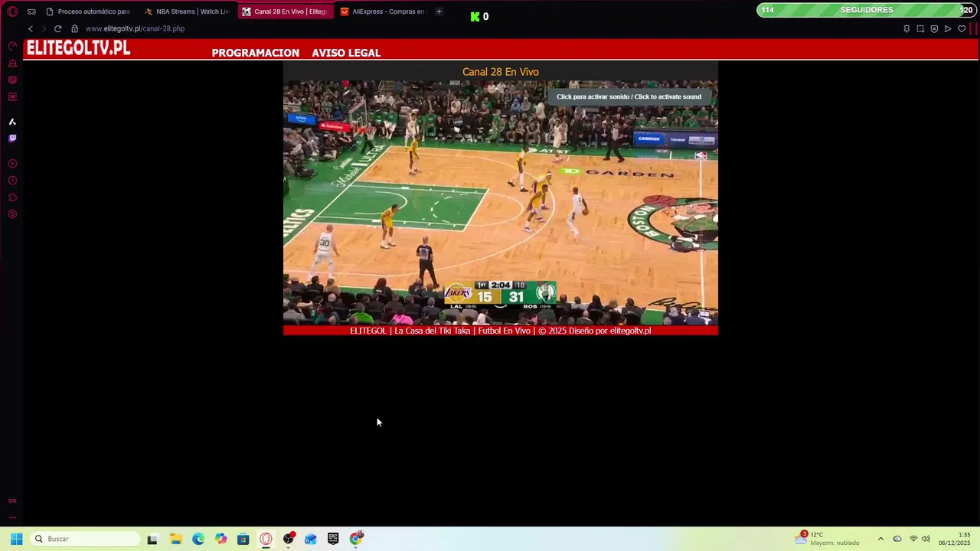Open the Settings gear icon in sidebar

coord(12,214)
